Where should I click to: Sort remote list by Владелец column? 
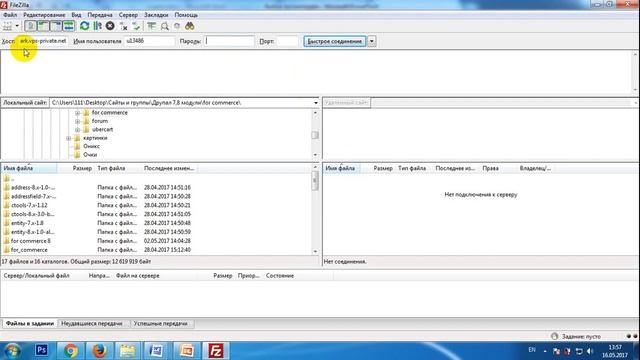point(535,168)
